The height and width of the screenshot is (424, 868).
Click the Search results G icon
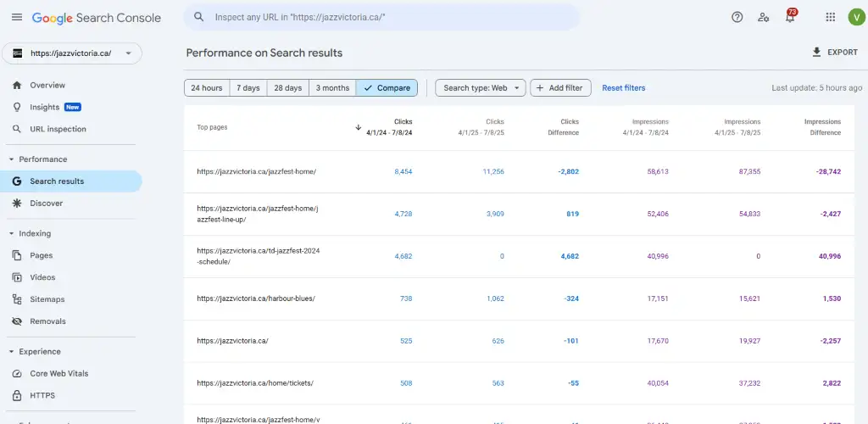17,181
